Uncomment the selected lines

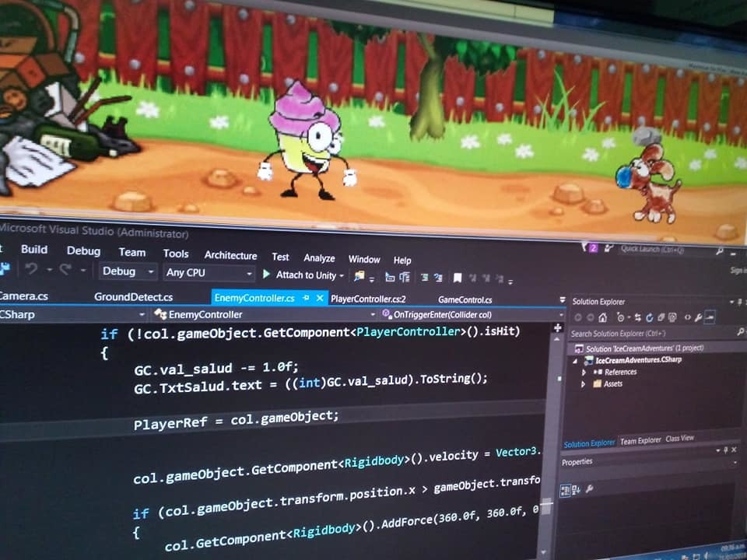(x=438, y=278)
